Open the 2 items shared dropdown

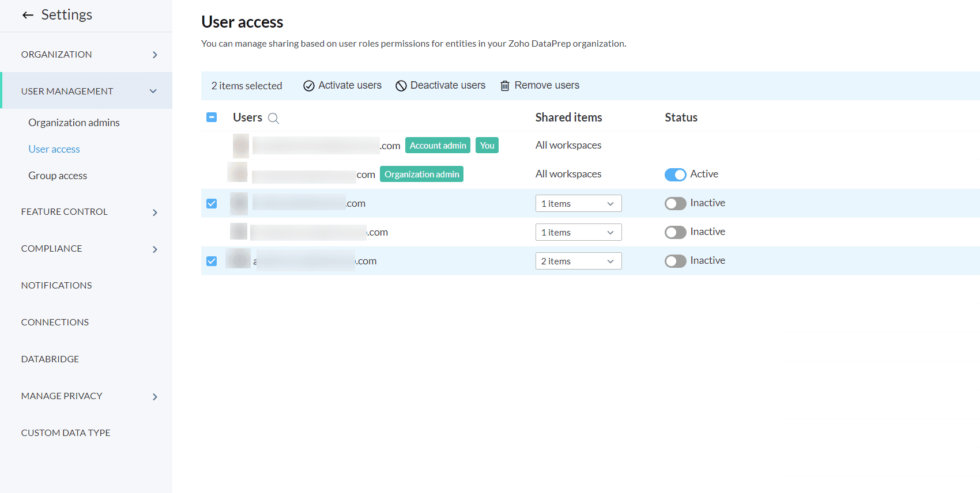click(x=578, y=261)
